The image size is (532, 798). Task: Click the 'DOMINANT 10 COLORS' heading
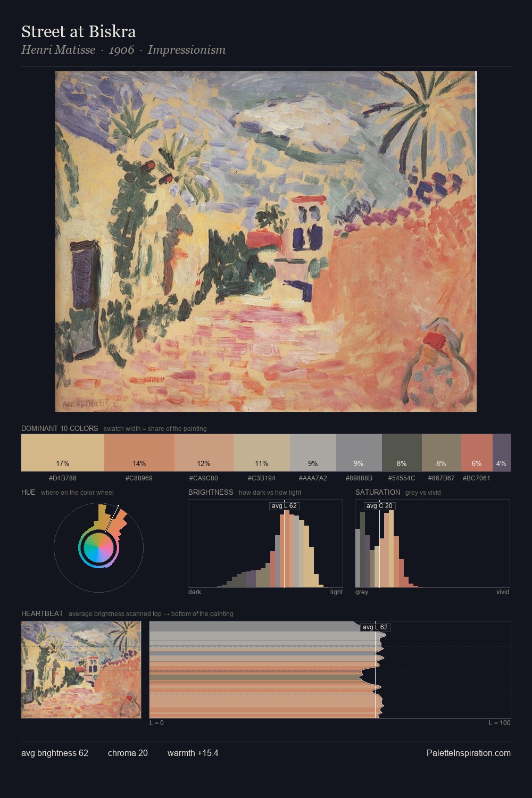[x=60, y=428]
